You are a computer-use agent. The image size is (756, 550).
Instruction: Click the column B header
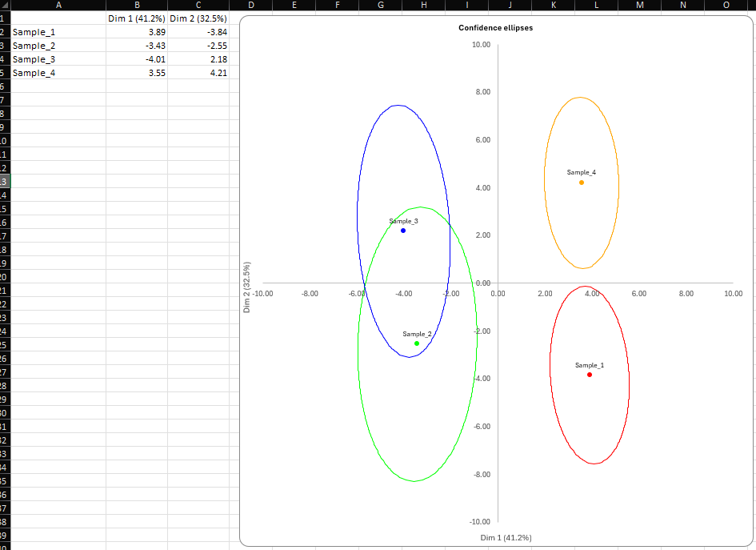coord(137,5)
